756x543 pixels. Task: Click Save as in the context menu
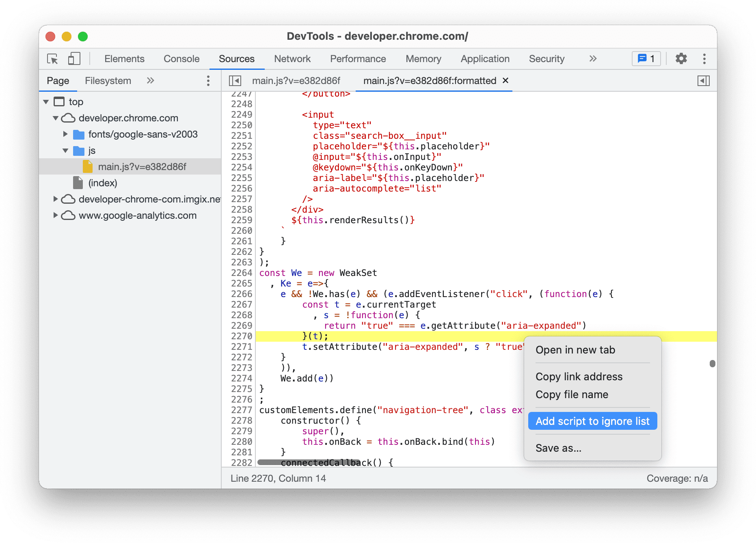tap(559, 448)
